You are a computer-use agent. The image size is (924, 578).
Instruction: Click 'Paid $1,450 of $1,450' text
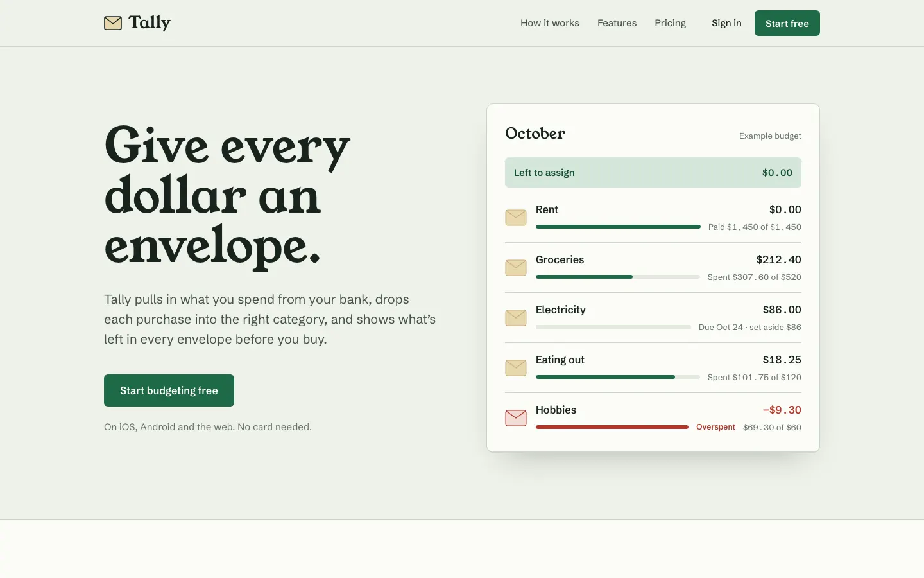pos(755,227)
